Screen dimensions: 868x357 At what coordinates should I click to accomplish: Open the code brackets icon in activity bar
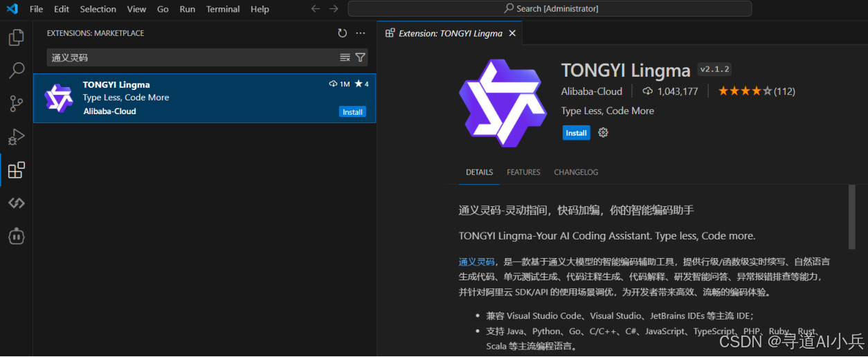click(17, 203)
